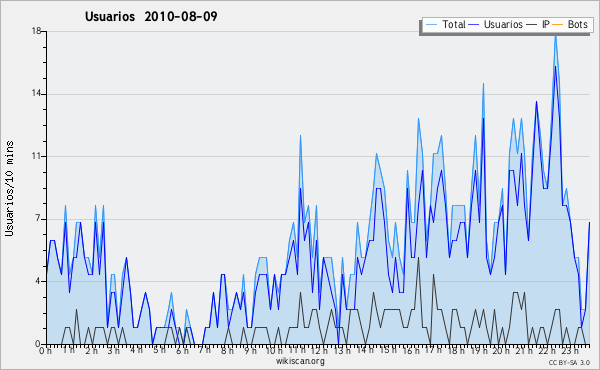Click the x-axis label 11 h

coord(297,350)
